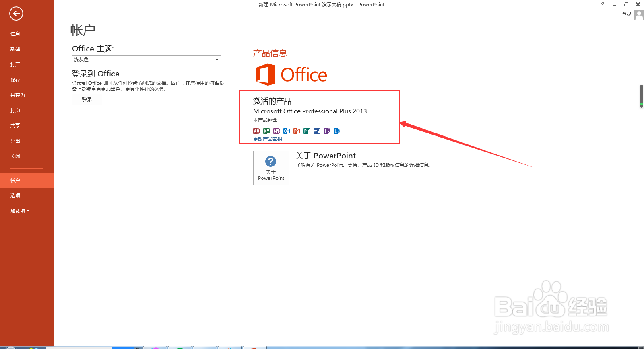Click the 登录 button under 登录到 Office

87,100
